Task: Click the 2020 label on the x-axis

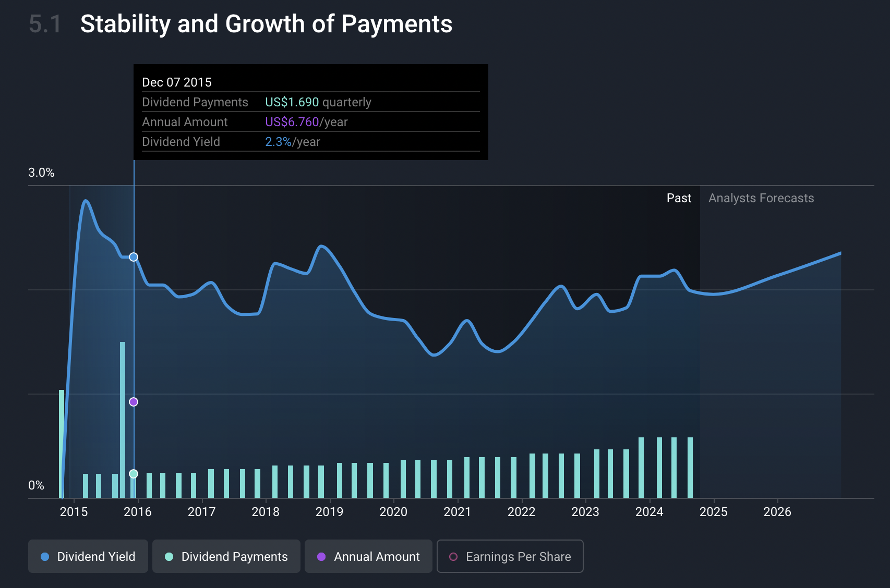Action: pos(393,512)
